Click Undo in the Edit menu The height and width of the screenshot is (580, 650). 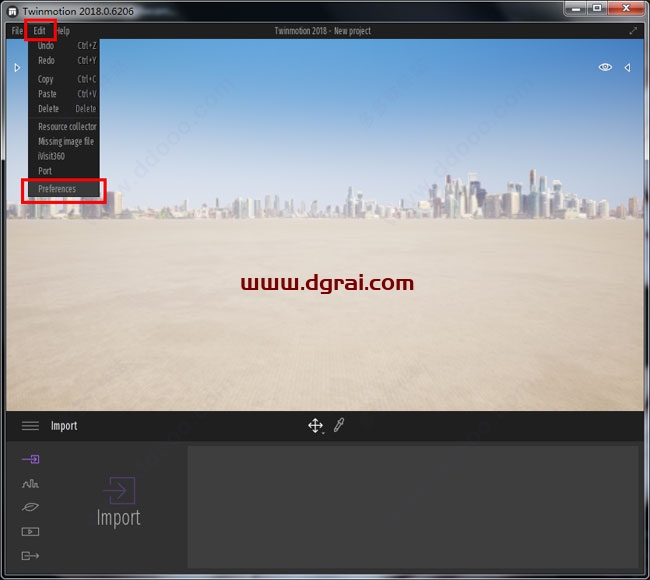tap(46, 46)
